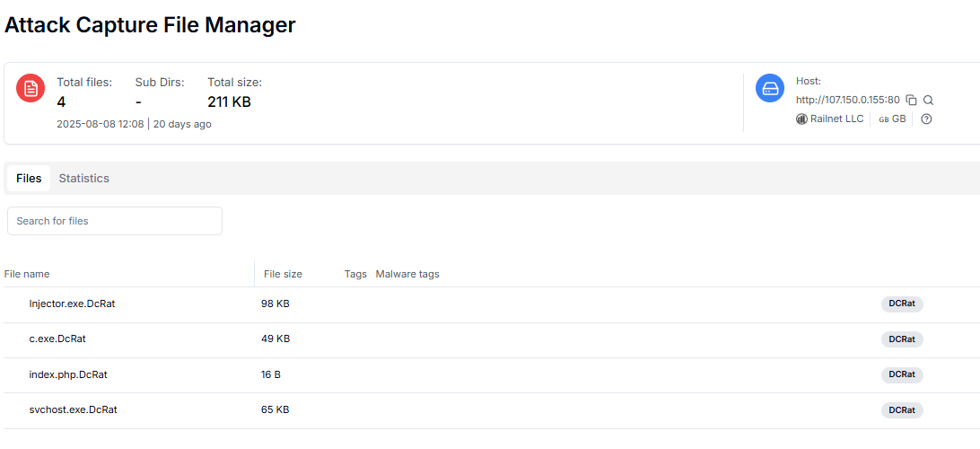The height and width of the screenshot is (449, 980).
Task: Click the Railnet LLC provider icon
Action: [802, 119]
